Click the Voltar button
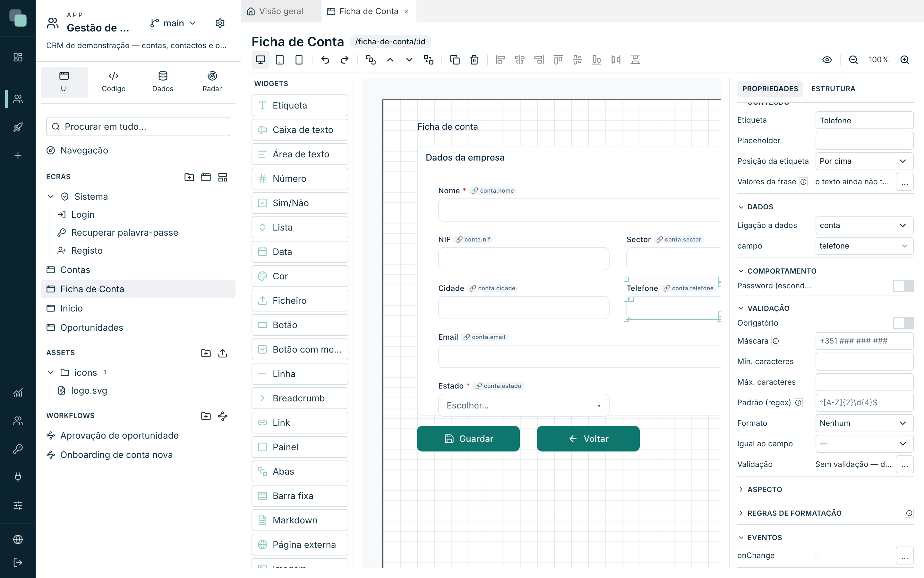The image size is (924, 578). point(588,439)
